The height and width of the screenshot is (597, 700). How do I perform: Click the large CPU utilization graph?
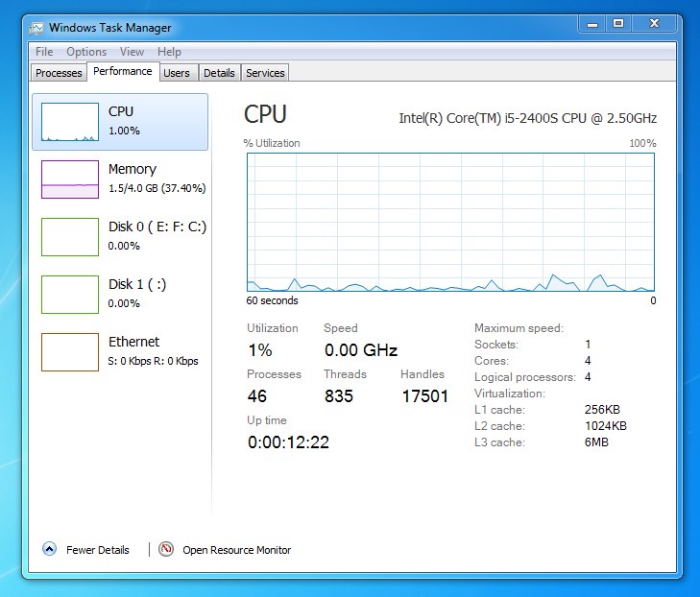450,223
